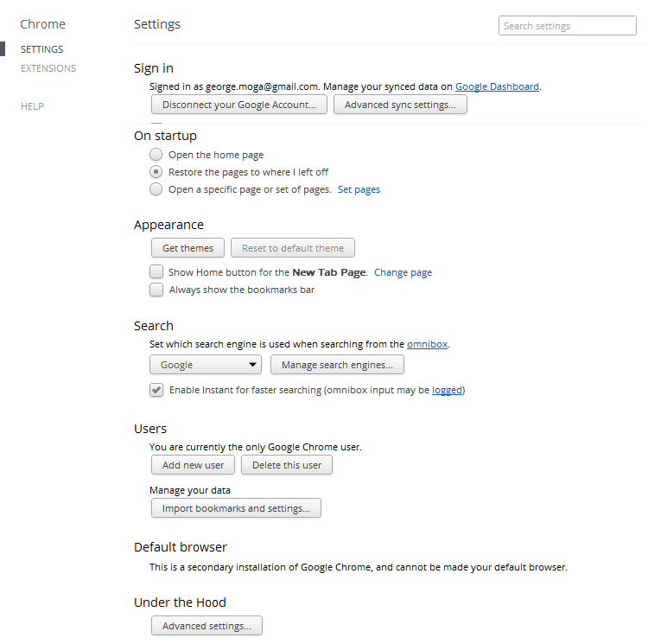
Task: Click the Get themes button
Action: pos(187,248)
